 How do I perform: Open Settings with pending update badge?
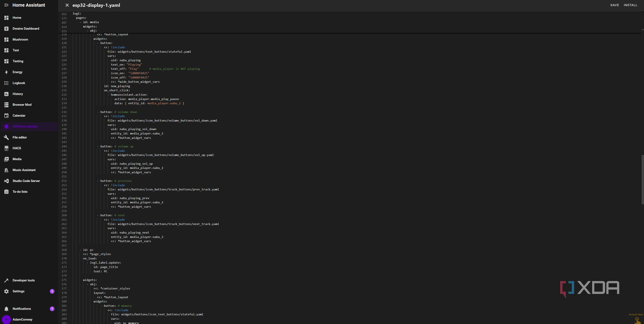[29, 291]
